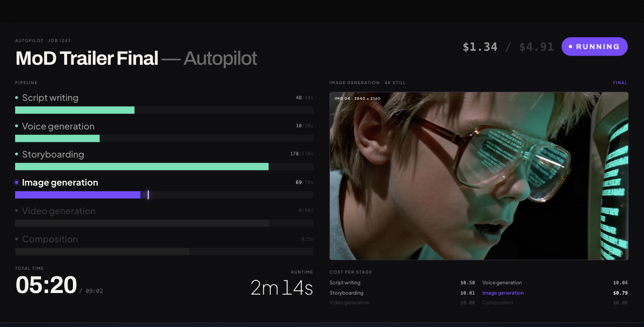Click the 05:20 total time readout
The width and height of the screenshot is (644, 327).
coord(46,285)
